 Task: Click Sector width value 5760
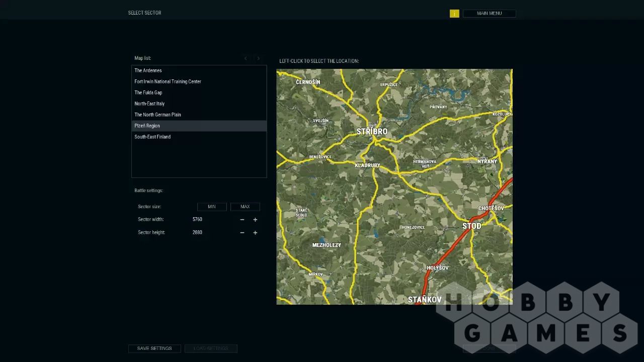coord(197,220)
